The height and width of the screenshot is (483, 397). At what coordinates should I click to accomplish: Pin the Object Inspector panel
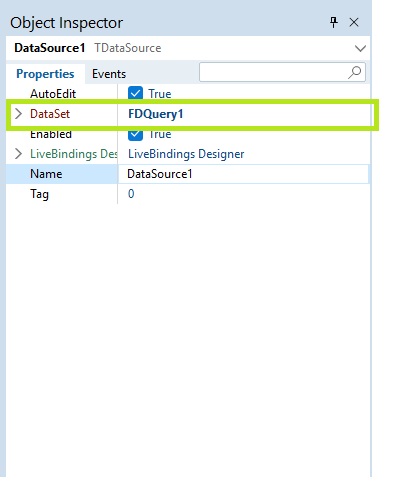point(333,23)
